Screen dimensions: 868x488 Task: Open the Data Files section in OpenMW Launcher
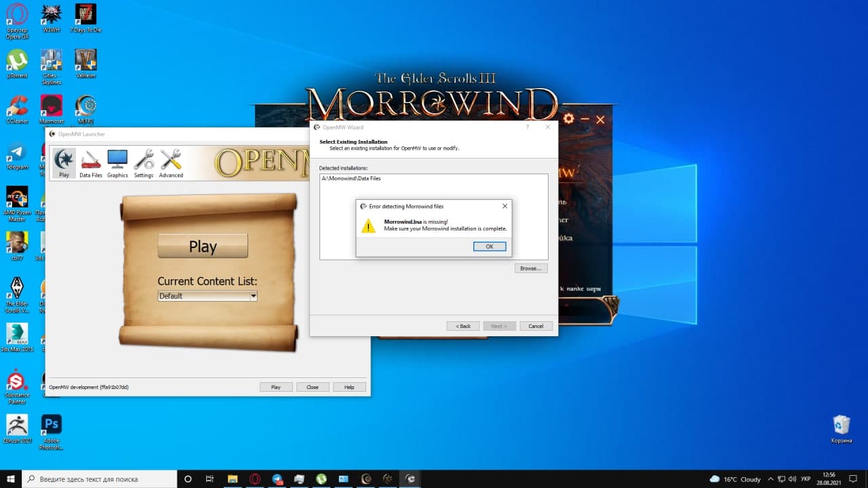pyautogui.click(x=91, y=163)
